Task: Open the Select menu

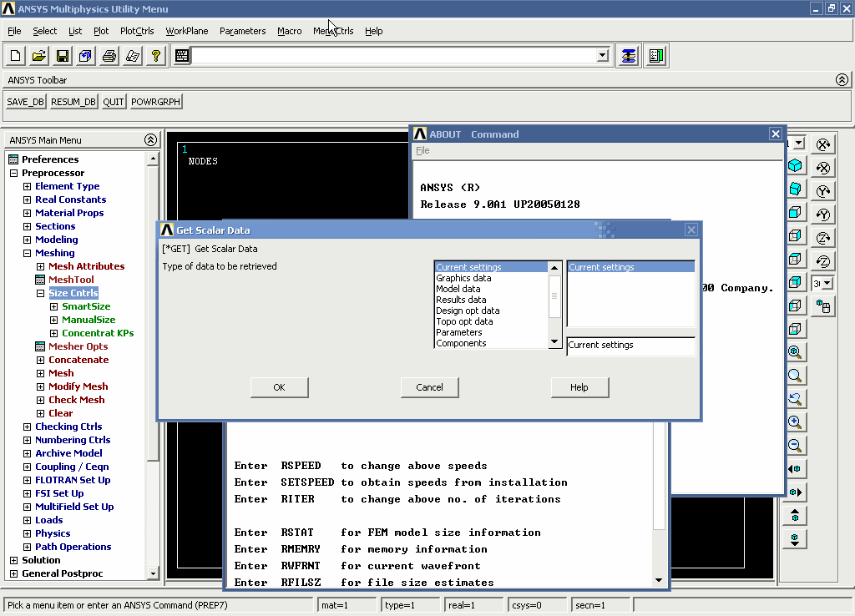Action: [x=45, y=31]
